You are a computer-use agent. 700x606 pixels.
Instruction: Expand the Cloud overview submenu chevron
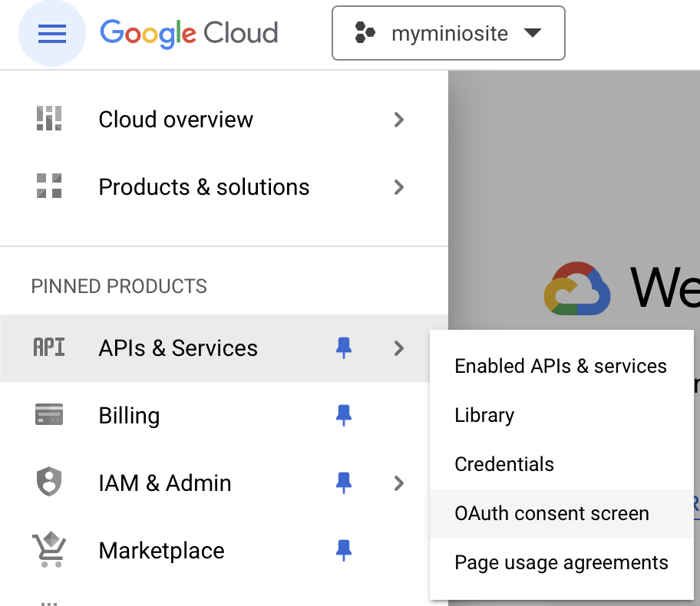[398, 120]
